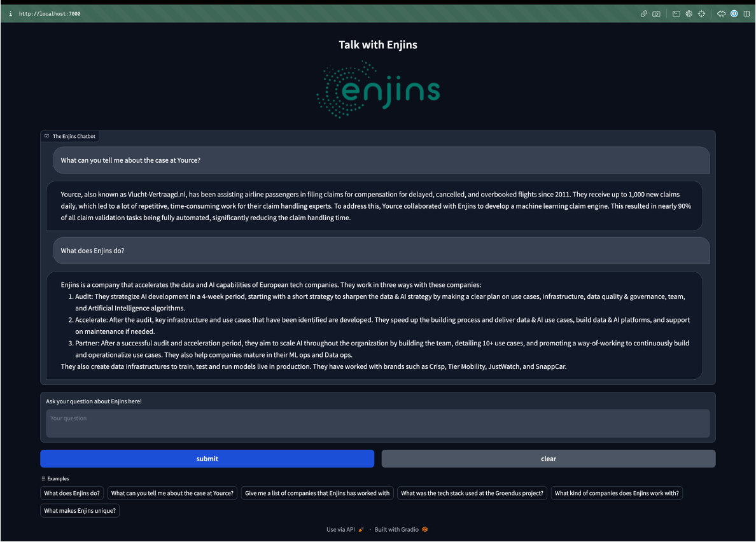Select example "What does Enjins do?"

[x=72, y=494]
